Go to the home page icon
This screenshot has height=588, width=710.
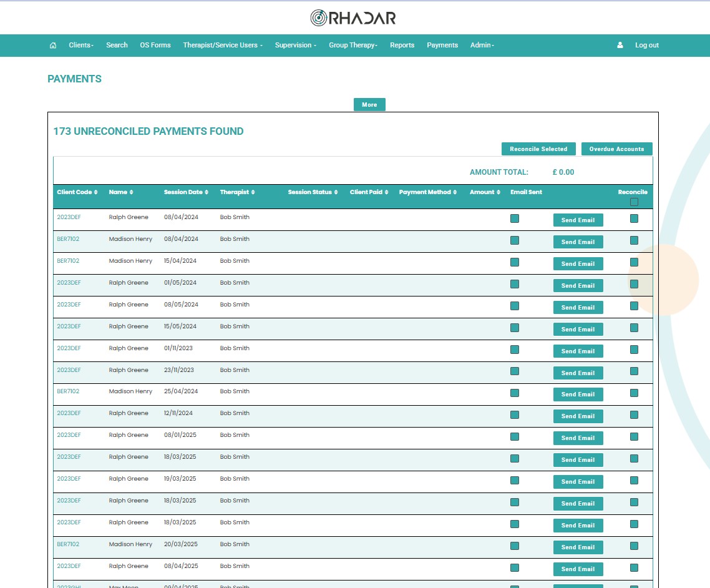point(53,46)
